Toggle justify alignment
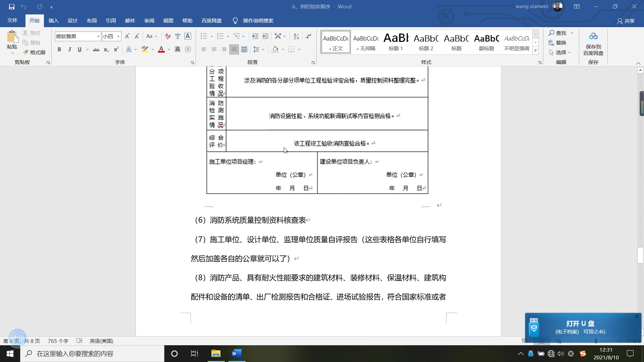 234,50
